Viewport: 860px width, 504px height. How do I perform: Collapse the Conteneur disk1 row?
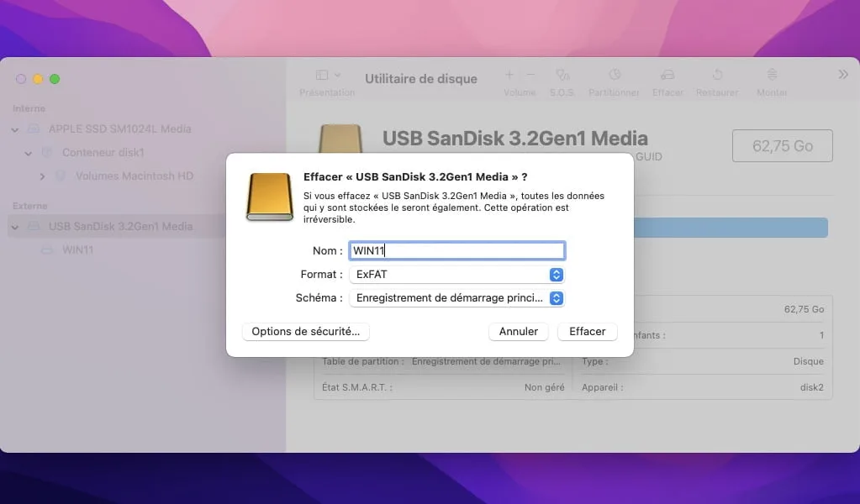click(29, 154)
